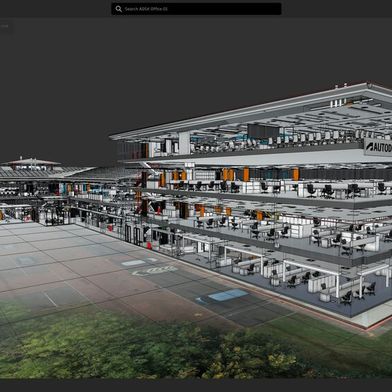Select the Autodesk sign on building model
The image size is (392, 392).
point(378,147)
